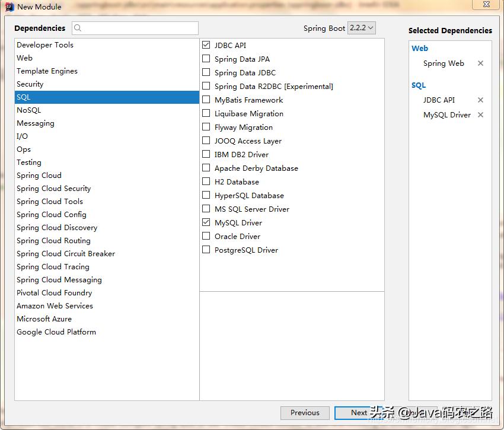This screenshot has width=504, height=430.
Task: Choose Spring Cloud Discovery category
Action: click(57, 228)
